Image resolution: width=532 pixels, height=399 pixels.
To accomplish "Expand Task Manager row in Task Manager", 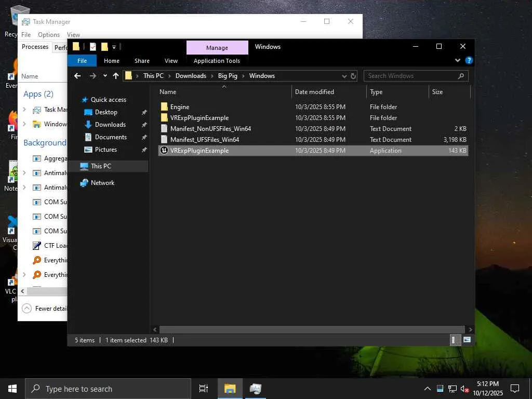I will (24, 109).
